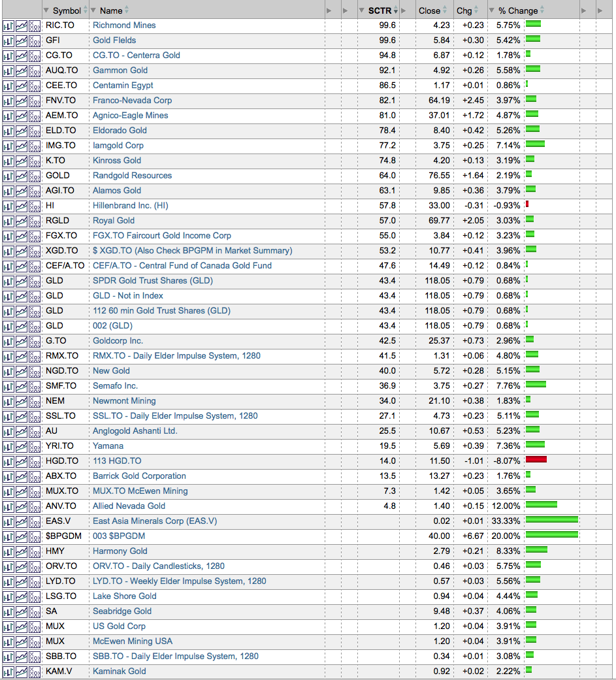Click the line chart icon for YRI.TO
Viewport: 616px width, 680px height.
pos(22,447)
